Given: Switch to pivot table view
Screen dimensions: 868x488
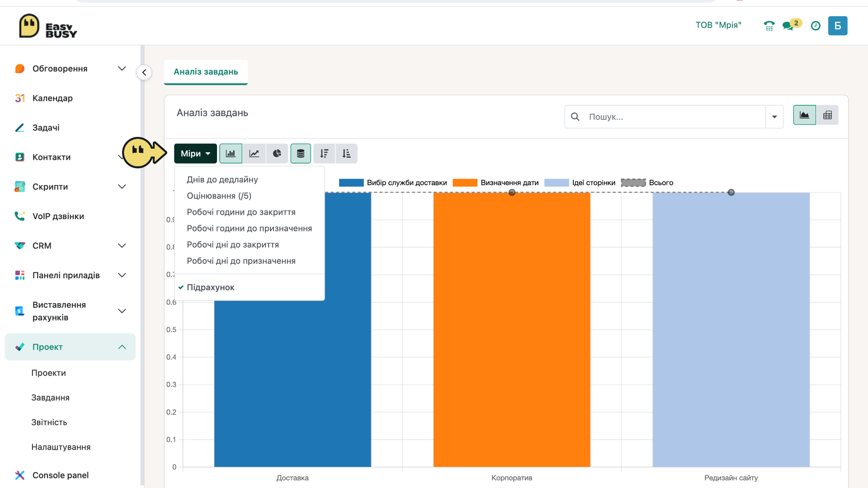Looking at the screenshot, I should pyautogui.click(x=827, y=115).
